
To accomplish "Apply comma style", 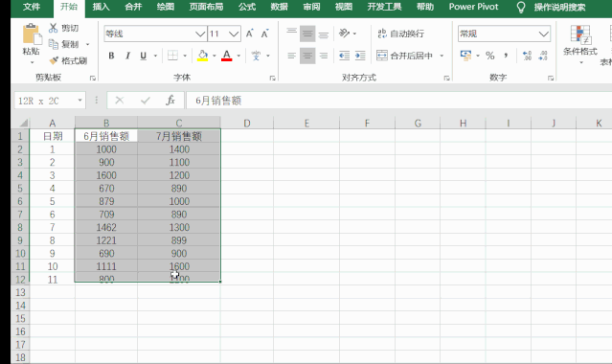I will (506, 56).
